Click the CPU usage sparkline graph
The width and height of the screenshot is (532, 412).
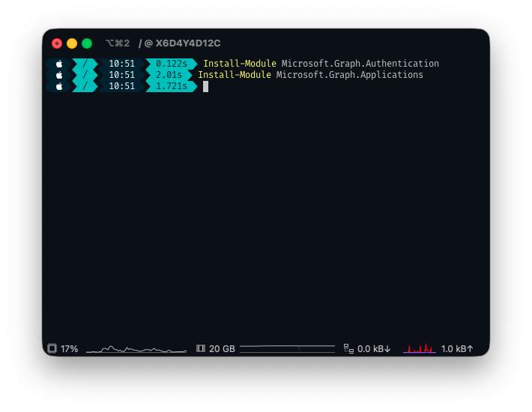coord(136,348)
